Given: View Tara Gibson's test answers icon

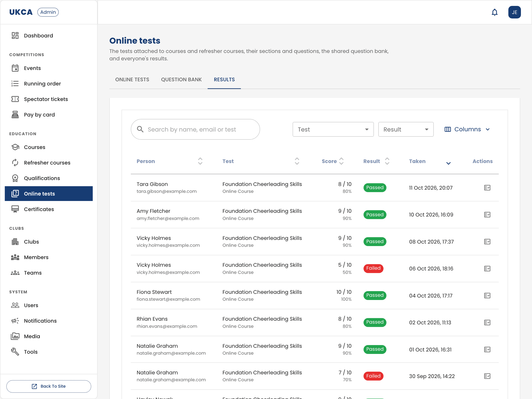Looking at the screenshot, I should [x=487, y=188].
